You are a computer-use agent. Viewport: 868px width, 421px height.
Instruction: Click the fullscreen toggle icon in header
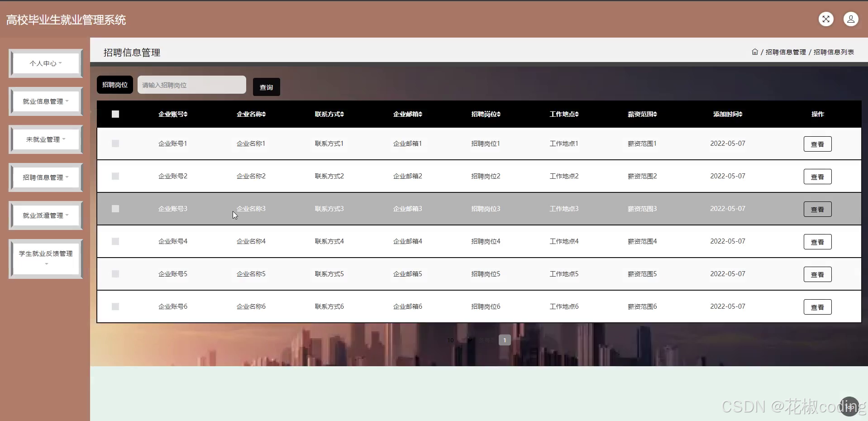[x=826, y=19]
